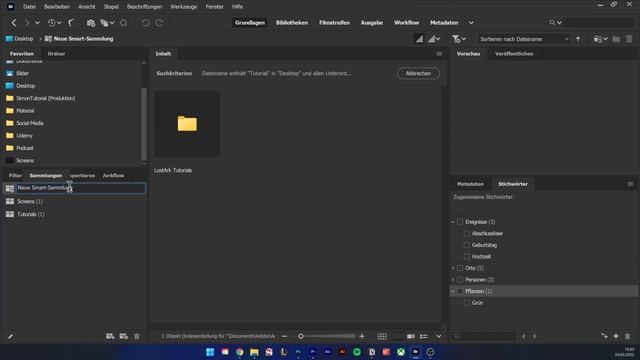Click the refine/batch stack icon
The image size is (640, 360).
coord(104,23)
